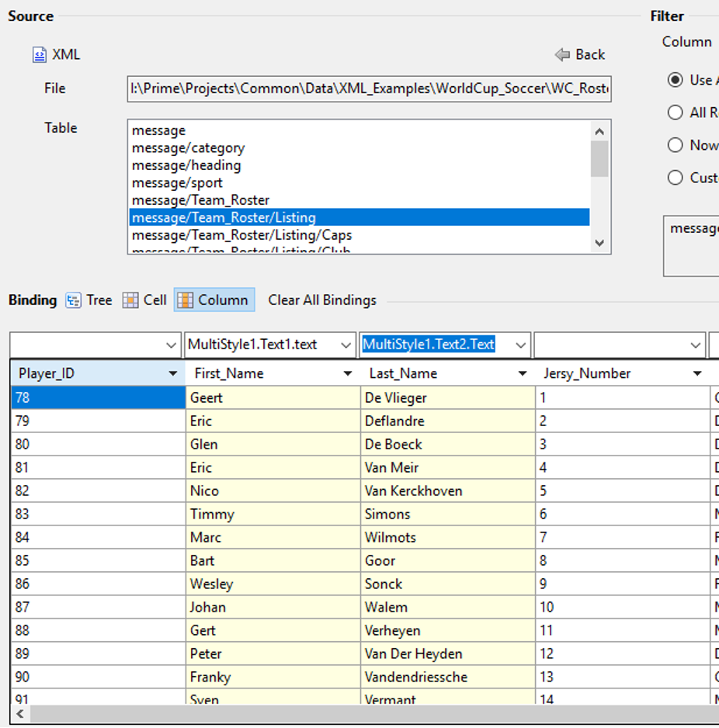The height and width of the screenshot is (728, 719).
Task: Select the Tree binding icon
Action: coord(74,300)
